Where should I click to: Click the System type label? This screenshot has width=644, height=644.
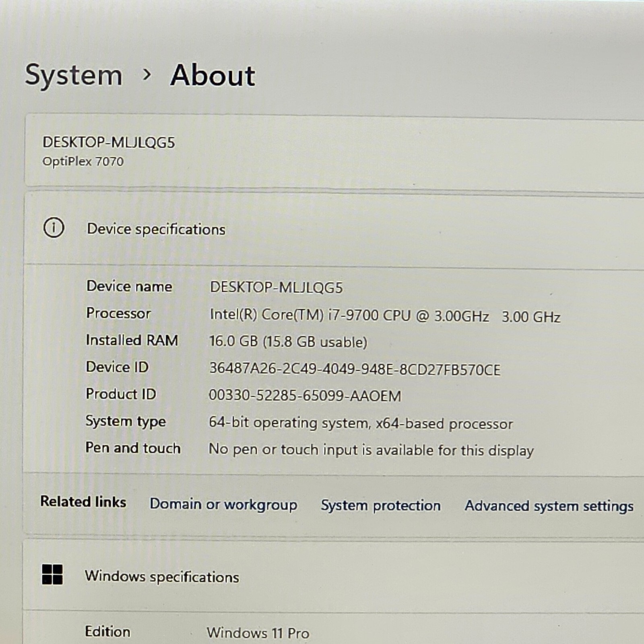click(x=126, y=421)
